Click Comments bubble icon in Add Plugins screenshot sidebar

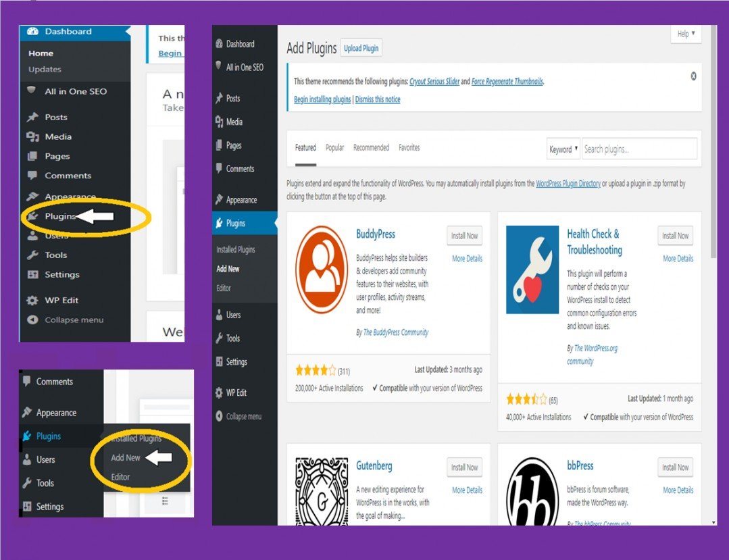click(219, 168)
